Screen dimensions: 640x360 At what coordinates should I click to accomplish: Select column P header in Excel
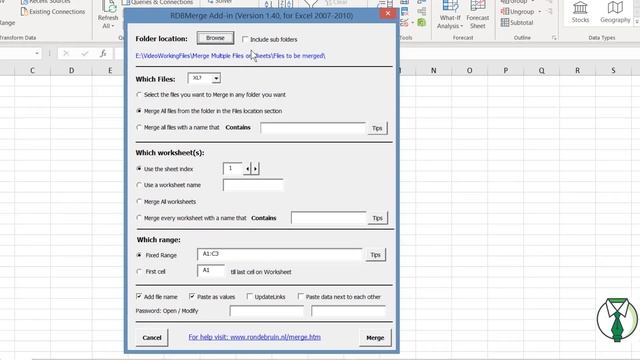506,70
